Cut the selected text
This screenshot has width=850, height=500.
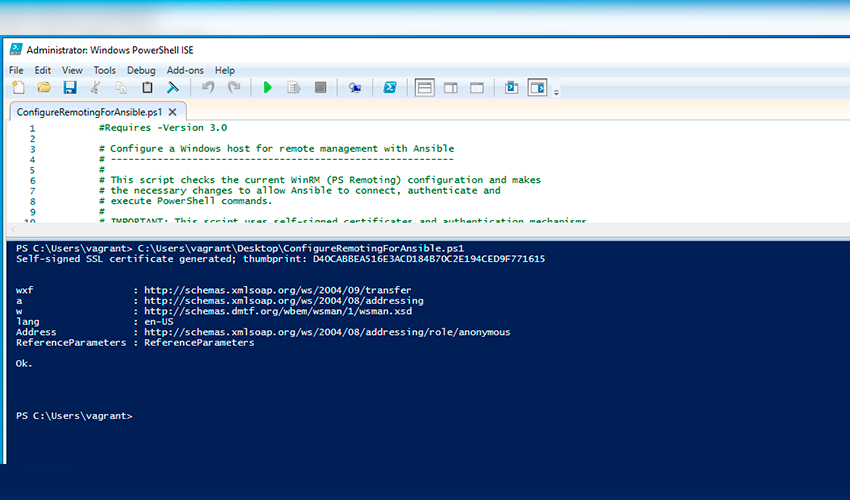(x=95, y=87)
